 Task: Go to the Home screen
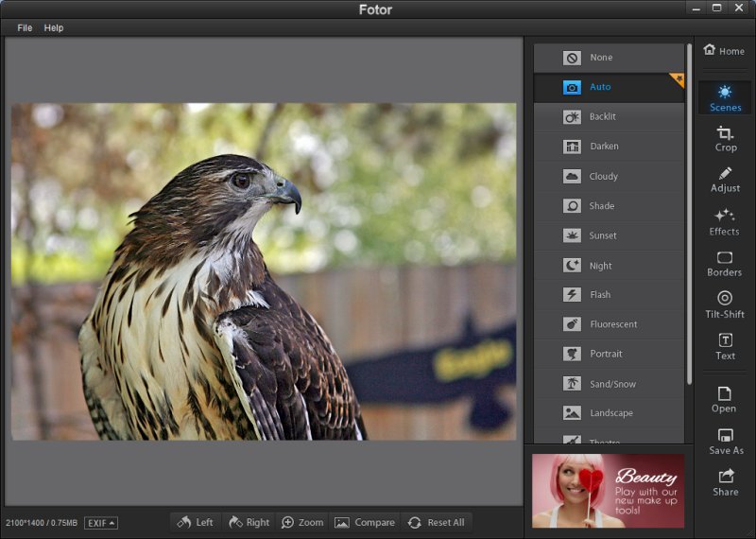[724, 51]
